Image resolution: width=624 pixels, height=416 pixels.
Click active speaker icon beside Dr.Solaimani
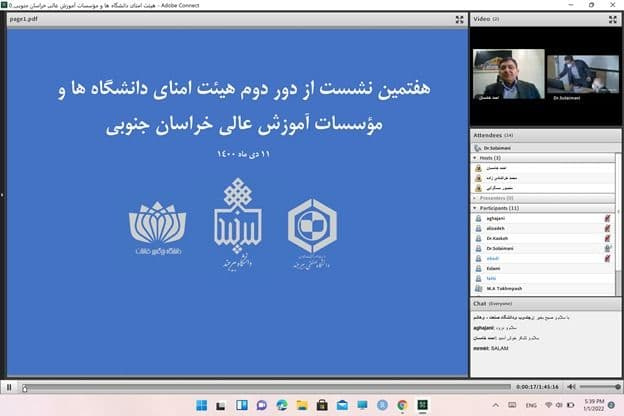point(478,148)
